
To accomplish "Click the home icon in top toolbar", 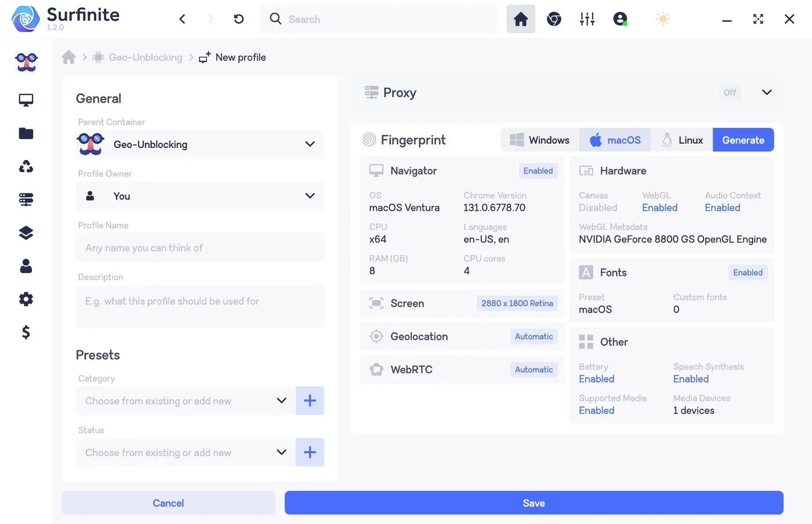I will pos(520,19).
